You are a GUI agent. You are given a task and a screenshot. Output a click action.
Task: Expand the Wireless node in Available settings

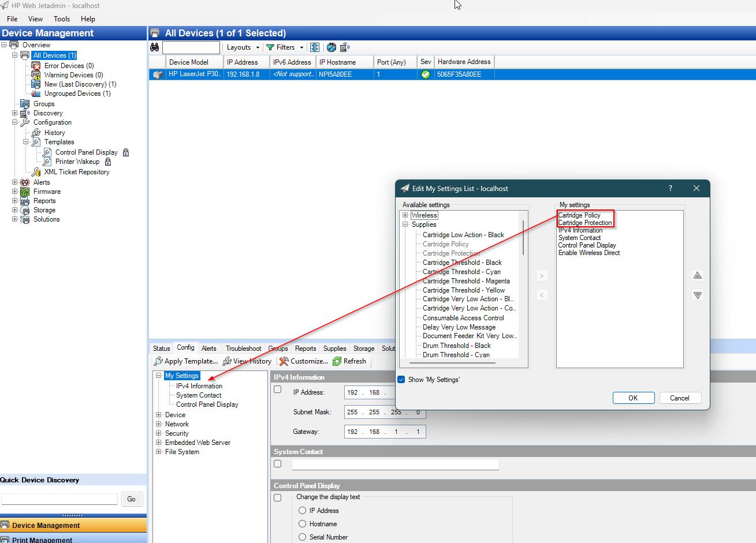coord(405,215)
